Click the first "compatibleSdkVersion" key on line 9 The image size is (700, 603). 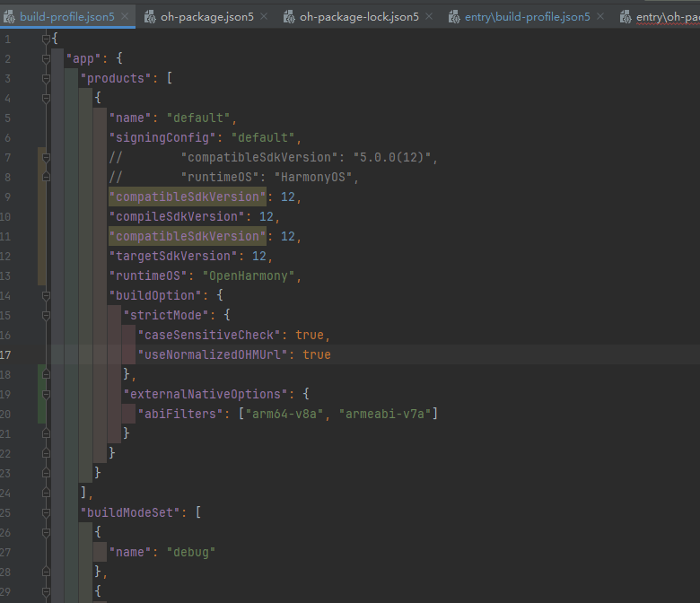pyautogui.click(x=188, y=197)
